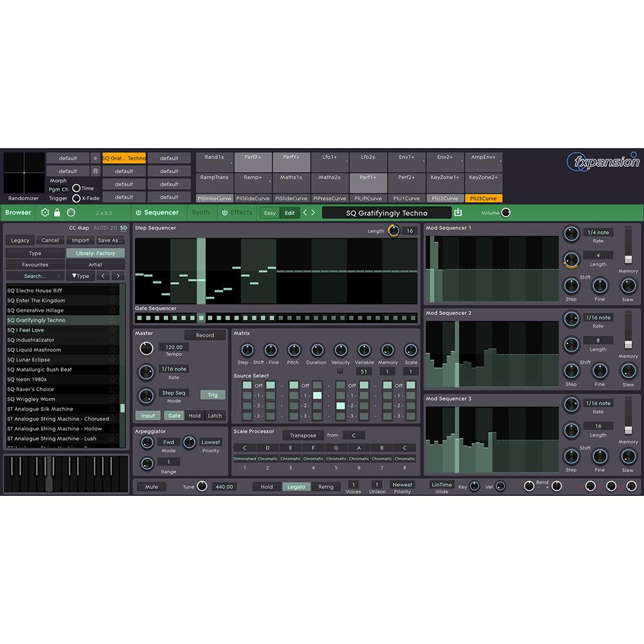
Task: Star SQ I Feel Love as favourite
Action: click(x=111, y=330)
